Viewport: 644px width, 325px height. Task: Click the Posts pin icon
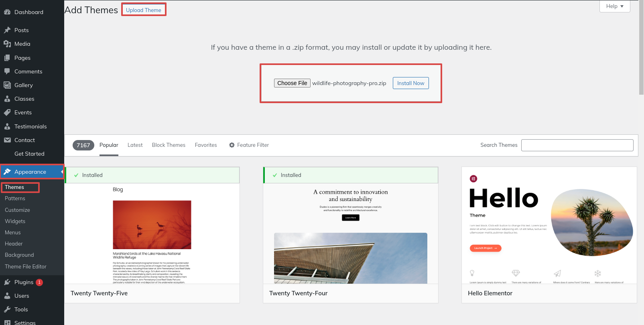(7, 30)
